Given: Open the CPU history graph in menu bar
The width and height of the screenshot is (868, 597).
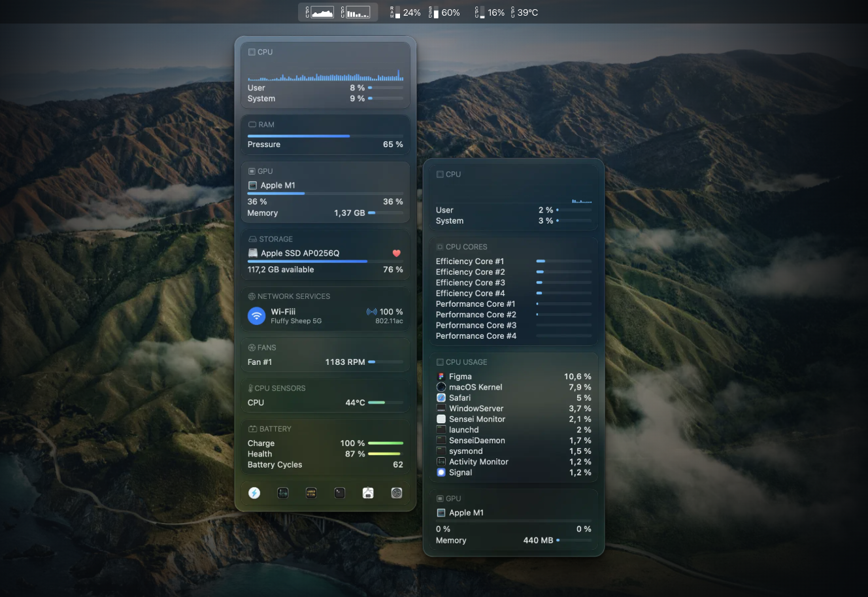Looking at the screenshot, I should pyautogui.click(x=320, y=12).
